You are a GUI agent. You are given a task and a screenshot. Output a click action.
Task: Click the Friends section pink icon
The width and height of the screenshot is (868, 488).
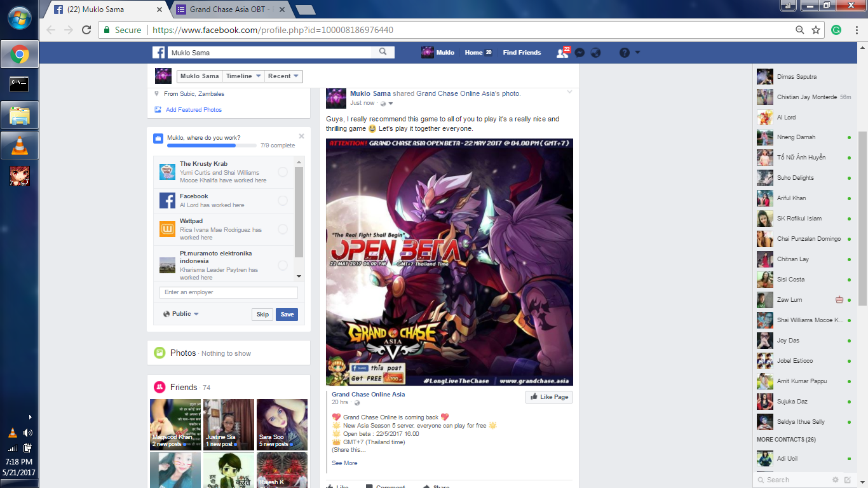point(159,387)
